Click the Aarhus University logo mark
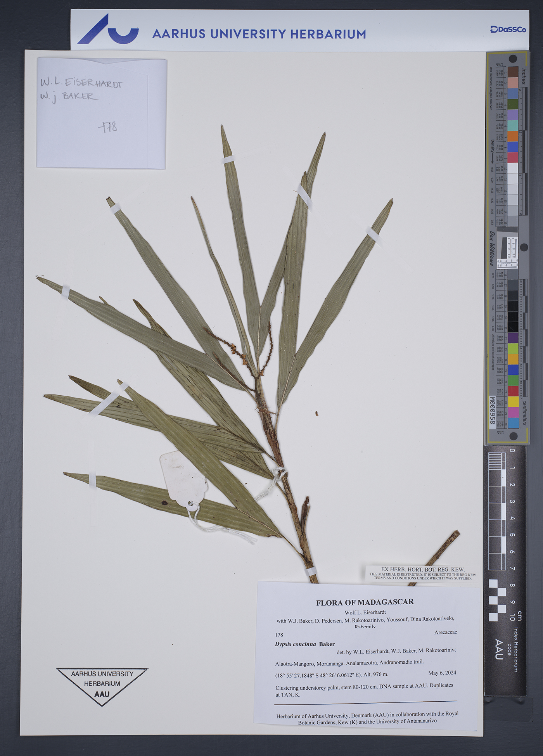The image size is (543, 756). [x=107, y=30]
